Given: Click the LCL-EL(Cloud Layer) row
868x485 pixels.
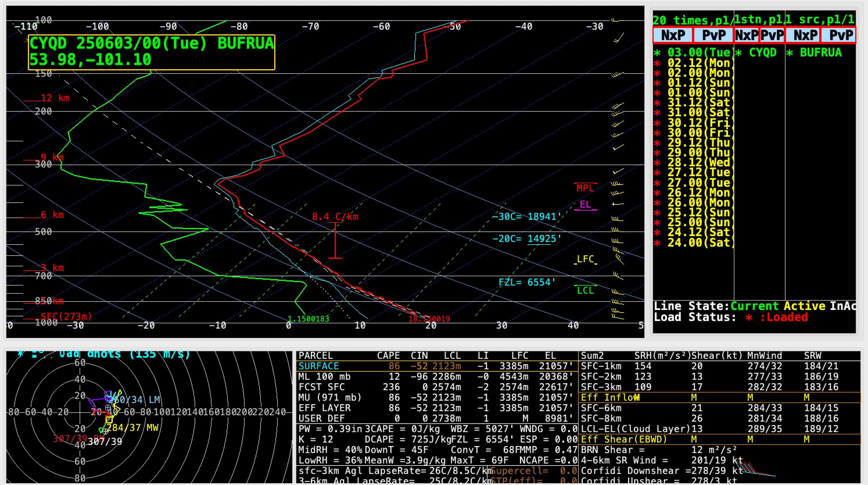Looking at the screenshot, I should point(720,429).
